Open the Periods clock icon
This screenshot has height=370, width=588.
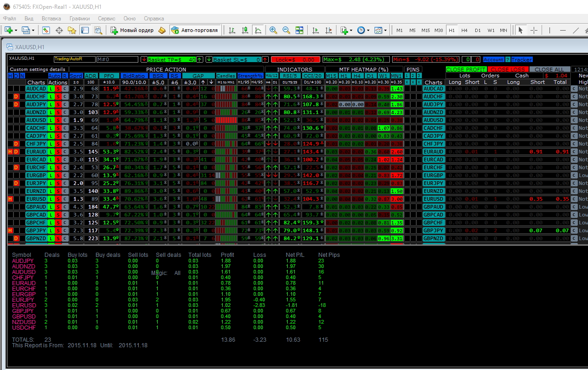361,30
